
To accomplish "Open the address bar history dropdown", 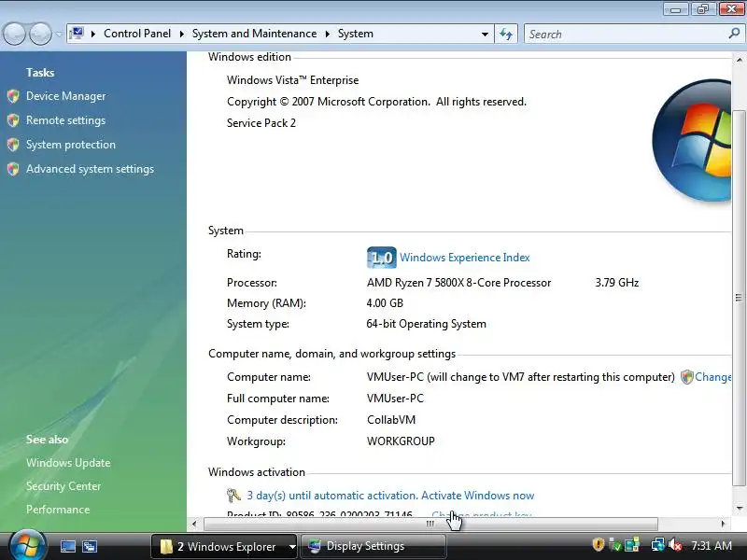I will tap(485, 35).
